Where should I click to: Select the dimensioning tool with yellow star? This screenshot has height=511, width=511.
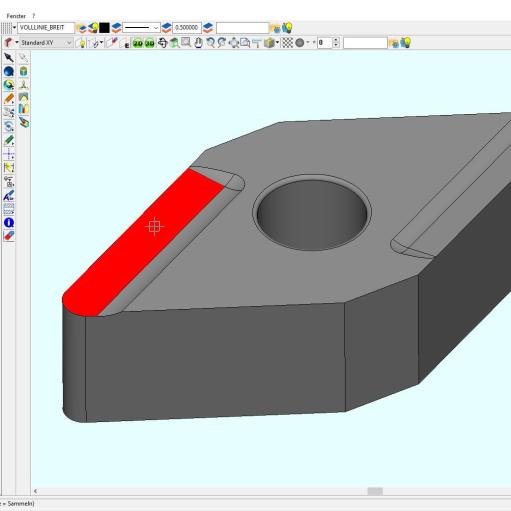9,168
